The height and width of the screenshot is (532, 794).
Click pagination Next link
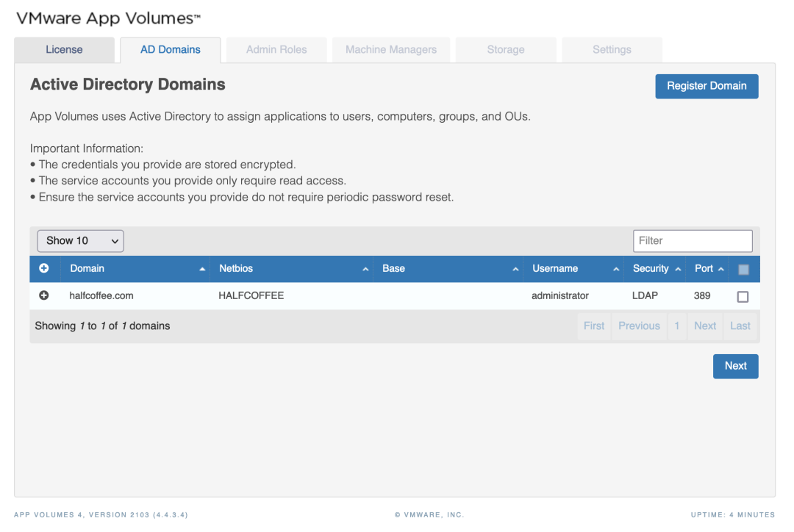point(705,326)
